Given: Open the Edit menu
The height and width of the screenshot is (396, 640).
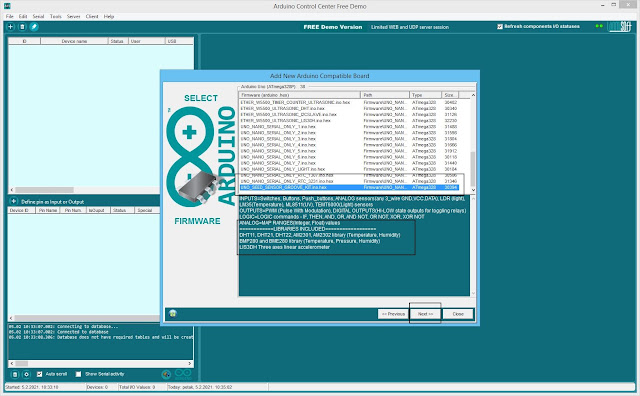Looking at the screenshot, I should [x=23, y=16].
